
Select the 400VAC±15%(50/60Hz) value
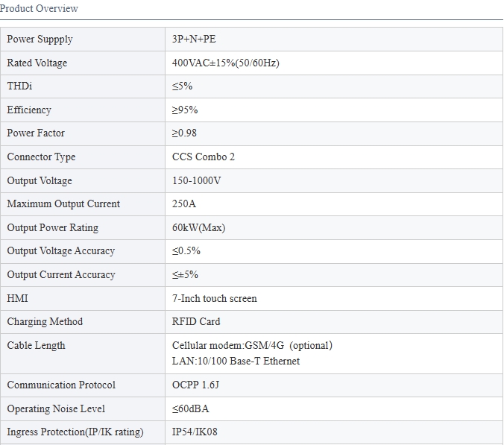click(x=226, y=63)
